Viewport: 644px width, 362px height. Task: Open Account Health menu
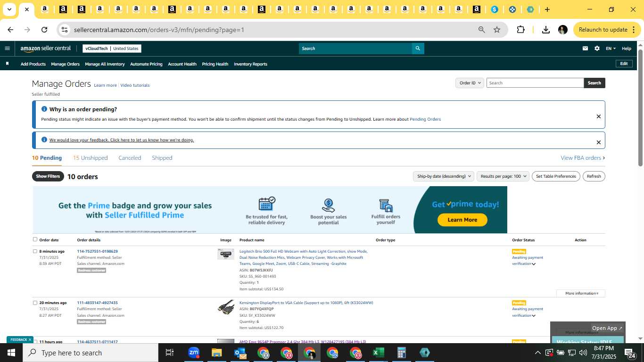pyautogui.click(x=182, y=64)
